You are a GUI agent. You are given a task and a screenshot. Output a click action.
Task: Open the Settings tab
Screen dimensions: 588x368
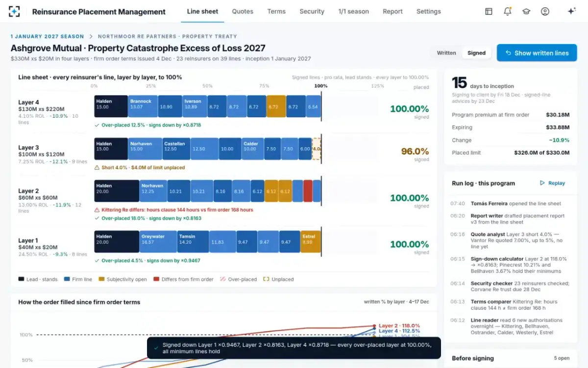[428, 11]
